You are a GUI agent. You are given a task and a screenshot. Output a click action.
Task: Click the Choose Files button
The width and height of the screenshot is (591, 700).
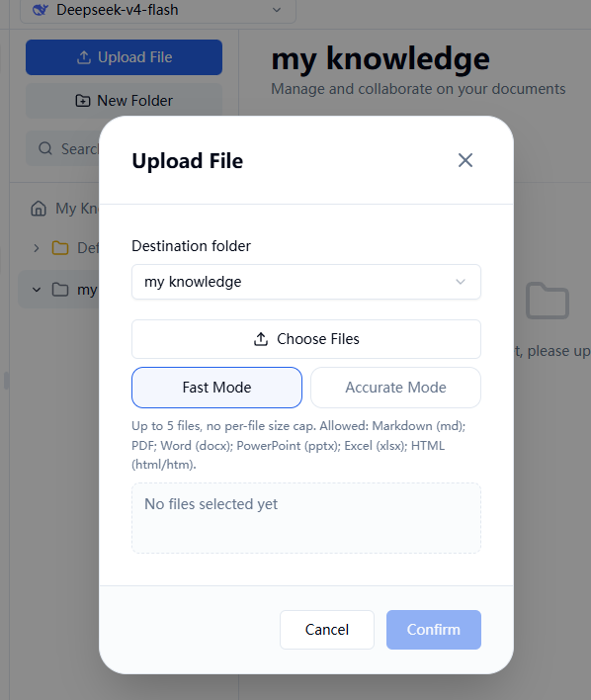point(306,339)
